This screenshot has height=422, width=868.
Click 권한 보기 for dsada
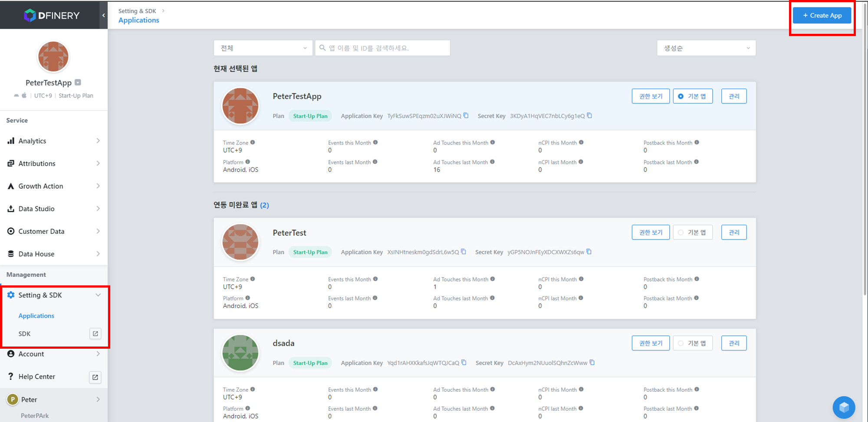pos(651,343)
